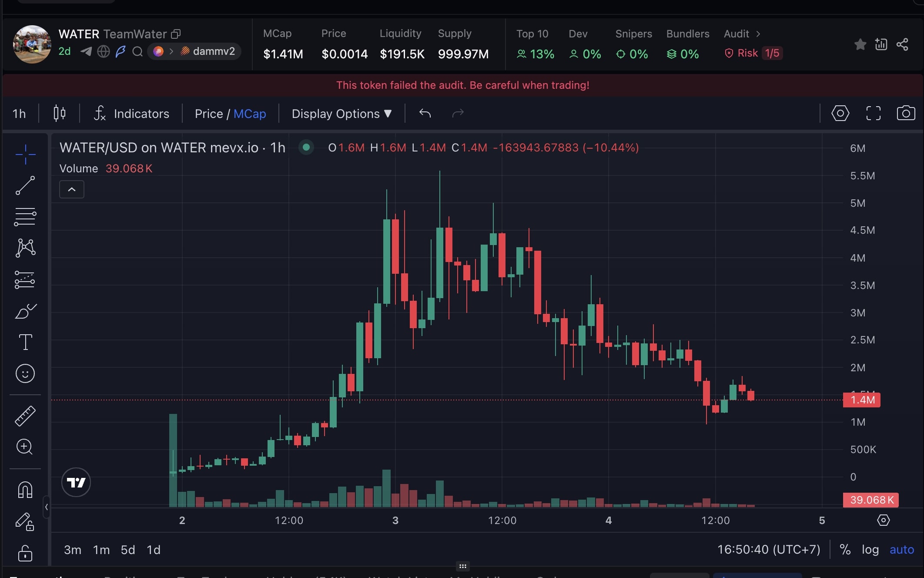Set the chart range to 3m
The height and width of the screenshot is (578, 924).
73,550
